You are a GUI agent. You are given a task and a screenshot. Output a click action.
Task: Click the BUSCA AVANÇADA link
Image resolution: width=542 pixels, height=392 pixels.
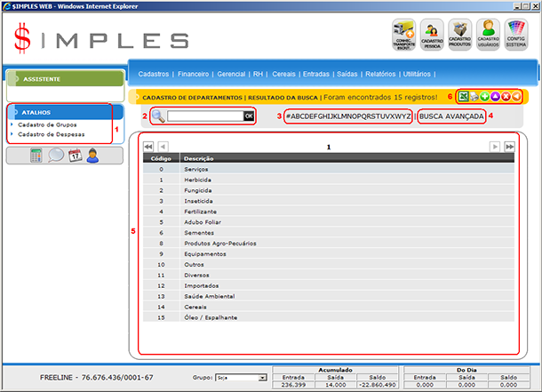(x=451, y=116)
